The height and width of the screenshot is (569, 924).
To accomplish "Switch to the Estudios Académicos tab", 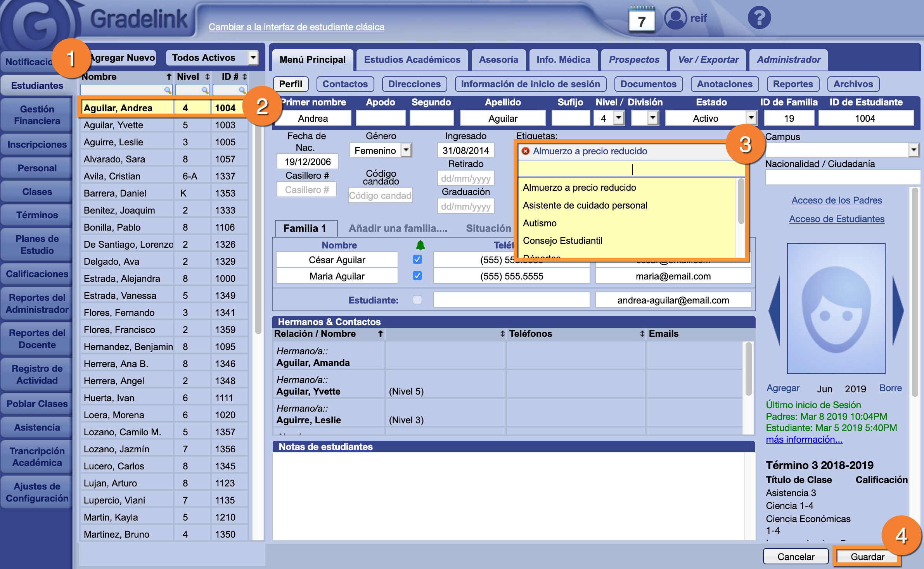I will [x=412, y=60].
